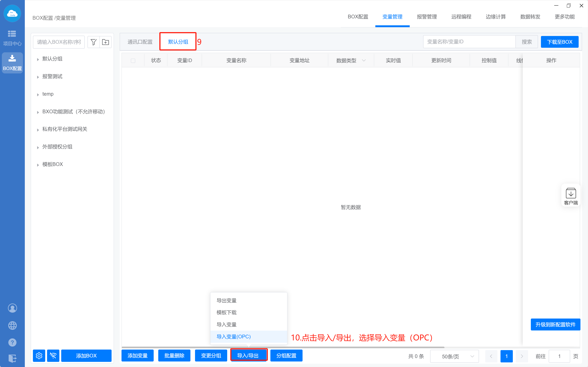This screenshot has width=588, height=367.
Task: Open the help question mark icon
Action: point(12,342)
